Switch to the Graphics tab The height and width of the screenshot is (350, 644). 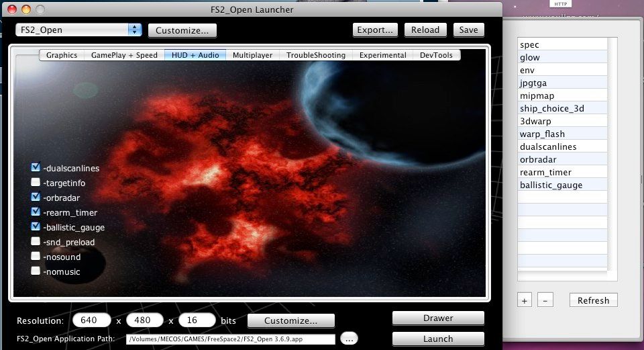[x=62, y=55]
